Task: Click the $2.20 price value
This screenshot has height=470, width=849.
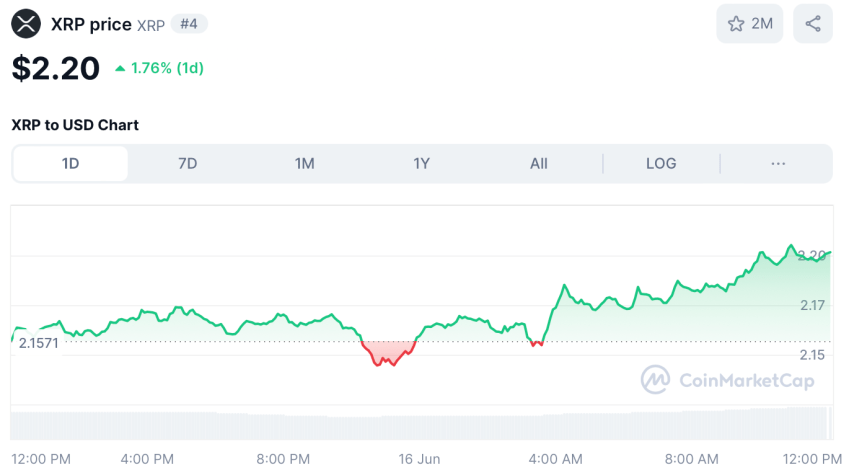Action: pos(56,68)
